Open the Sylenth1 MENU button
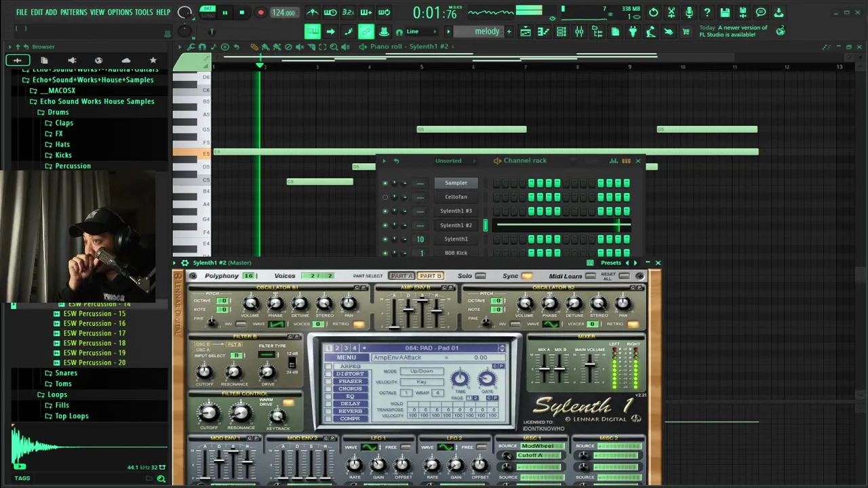The height and width of the screenshot is (488, 868). [347, 357]
